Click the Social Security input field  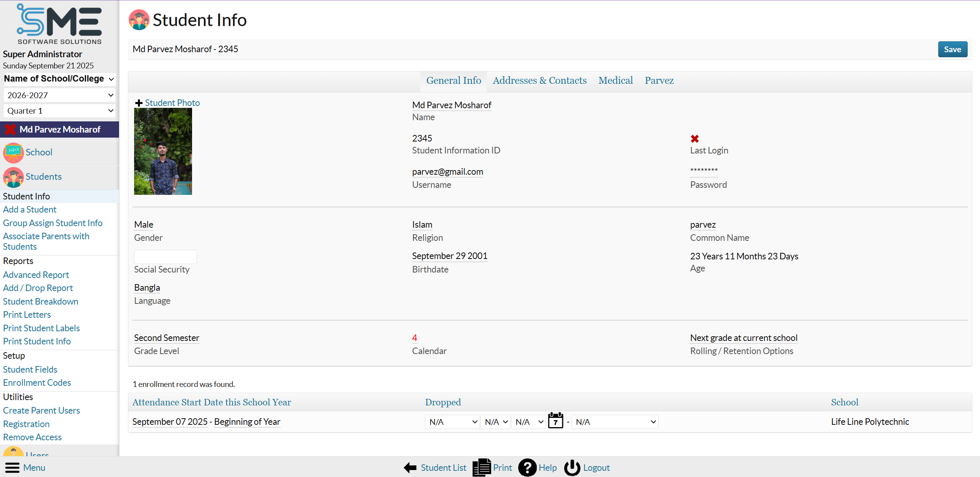click(165, 257)
